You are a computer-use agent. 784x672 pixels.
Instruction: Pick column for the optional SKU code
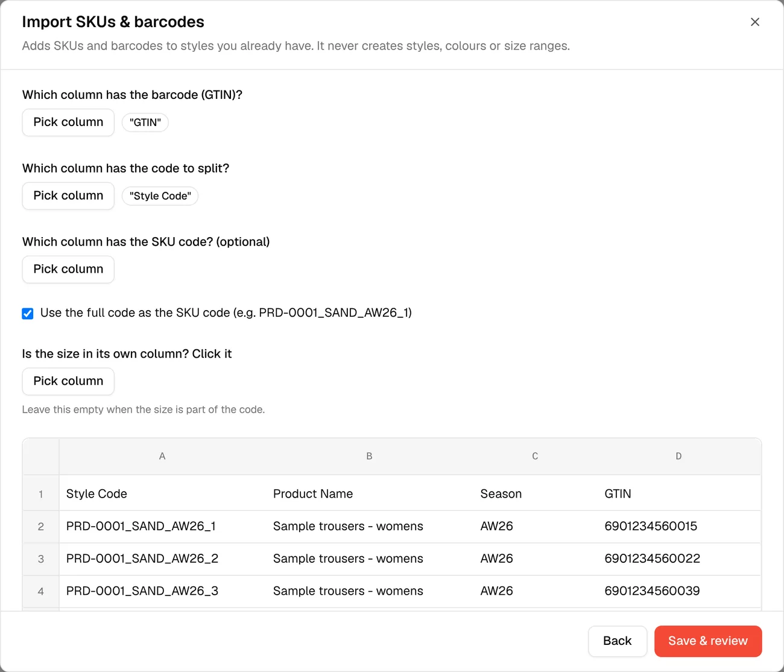[x=68, y=270]
